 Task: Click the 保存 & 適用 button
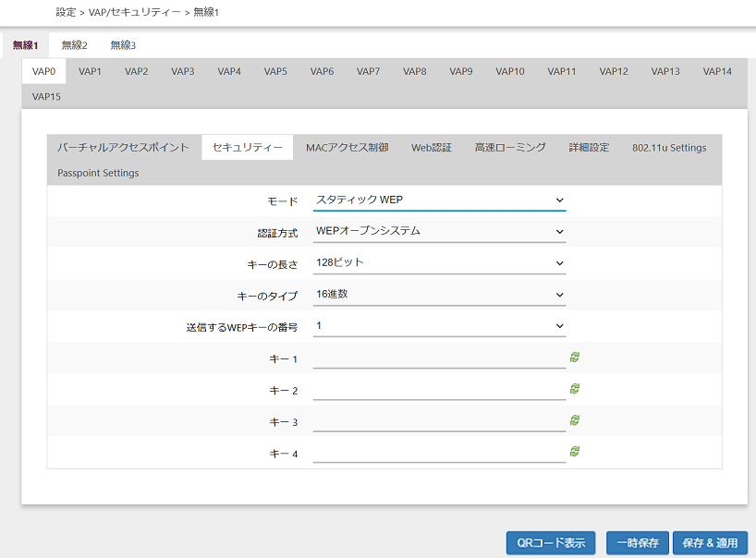(x=710, y=543)
